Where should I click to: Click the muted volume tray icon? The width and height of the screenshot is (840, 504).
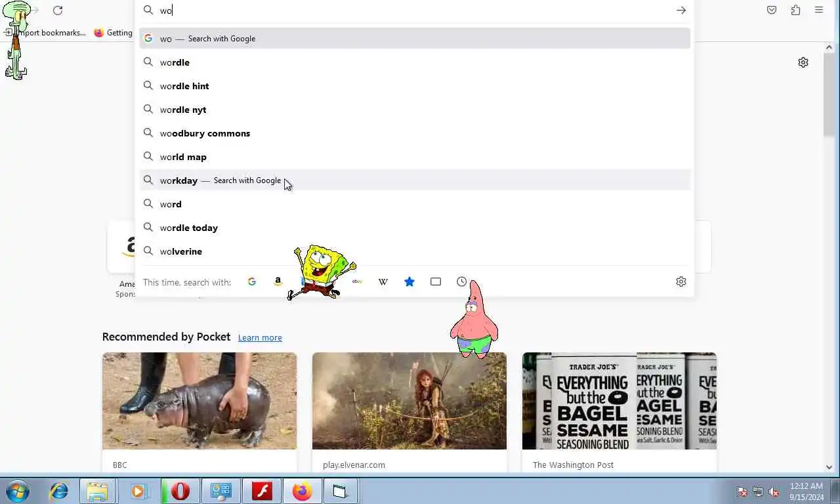pos(774,492)
